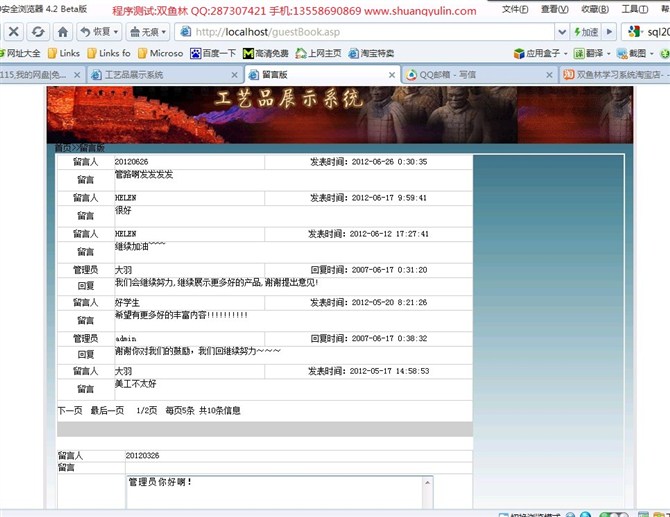This screenshot has width=670, height=517.
Task: Open the 恢复 dropdown arrow
Action: [116, 32]
